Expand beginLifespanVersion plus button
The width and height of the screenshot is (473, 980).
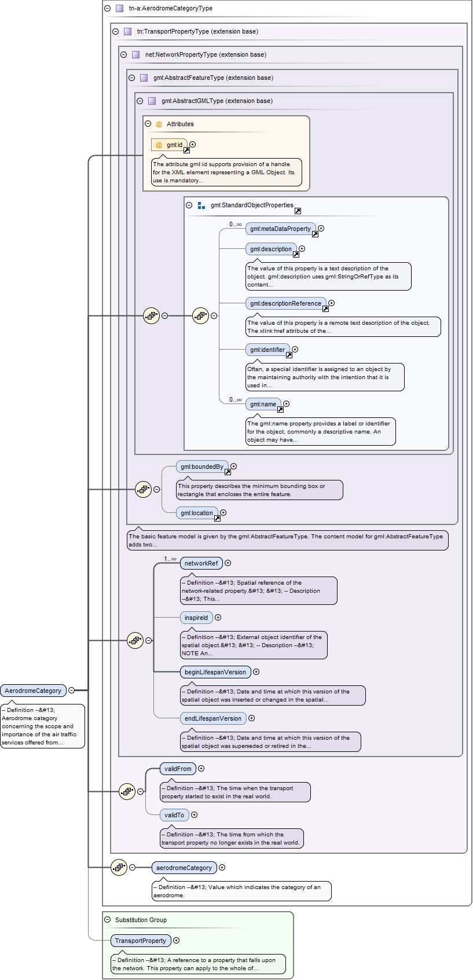coord(256,672)
